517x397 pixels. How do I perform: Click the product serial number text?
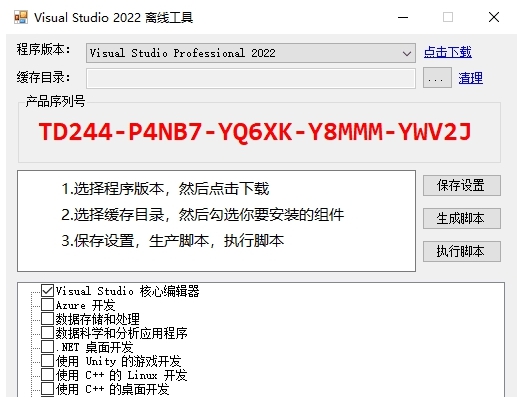point(255,132)
